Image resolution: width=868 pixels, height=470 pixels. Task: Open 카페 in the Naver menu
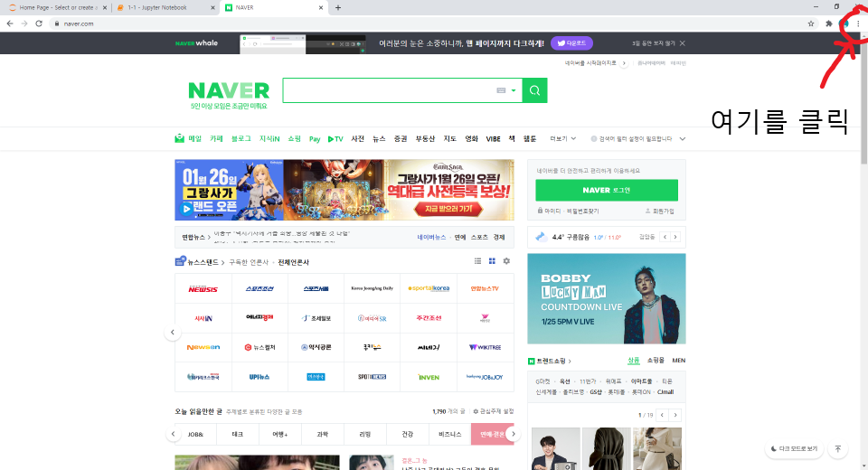216,139
